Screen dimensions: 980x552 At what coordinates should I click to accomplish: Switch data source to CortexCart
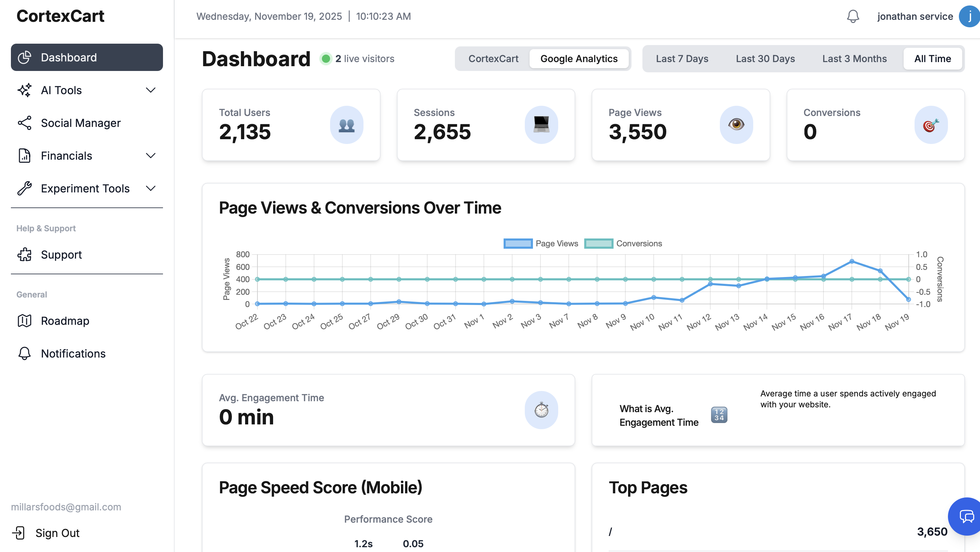pos(493,59)
